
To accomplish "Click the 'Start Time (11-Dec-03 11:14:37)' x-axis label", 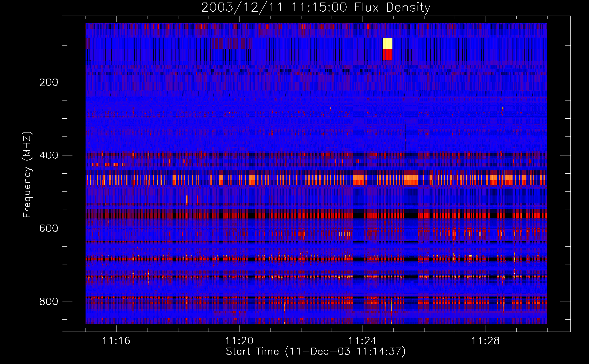I will 316,352.
